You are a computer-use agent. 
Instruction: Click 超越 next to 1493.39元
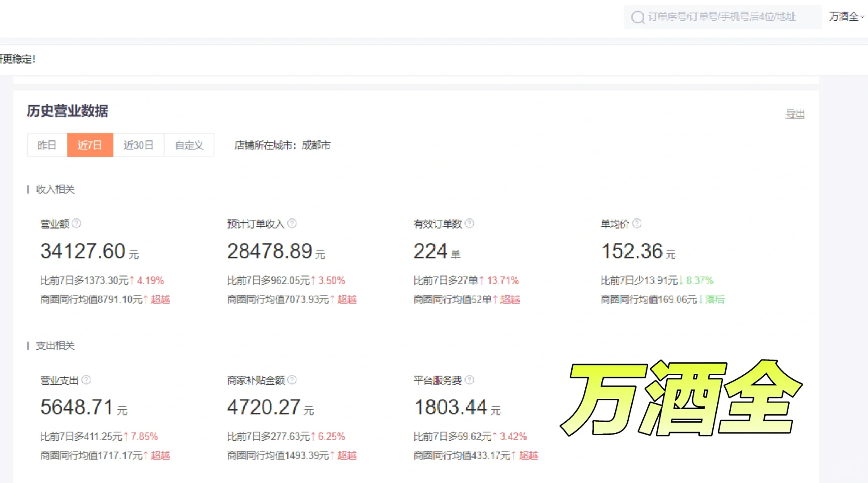347,455
